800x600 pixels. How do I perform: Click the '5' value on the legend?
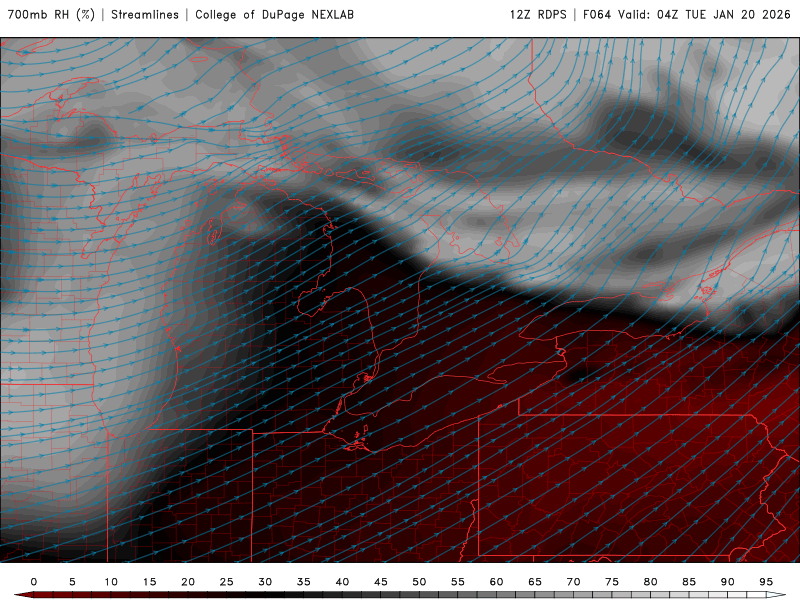[x=72, y=582]
